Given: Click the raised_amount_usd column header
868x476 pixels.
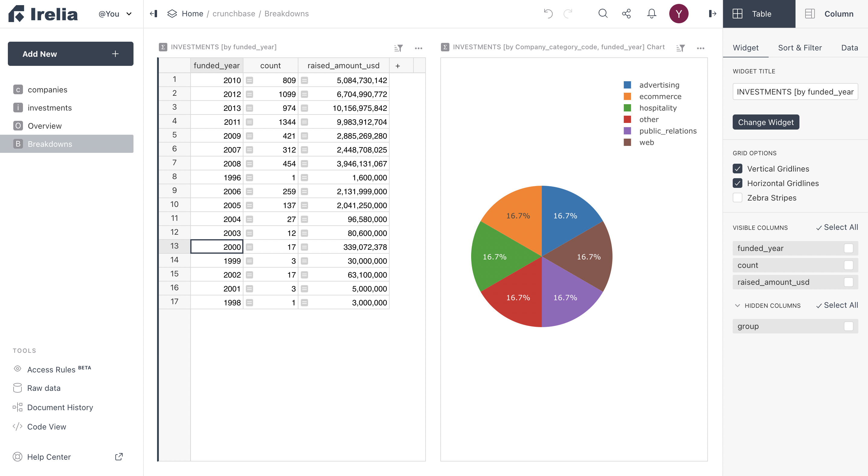Looking at the screenshot, I should coord(343,66).
